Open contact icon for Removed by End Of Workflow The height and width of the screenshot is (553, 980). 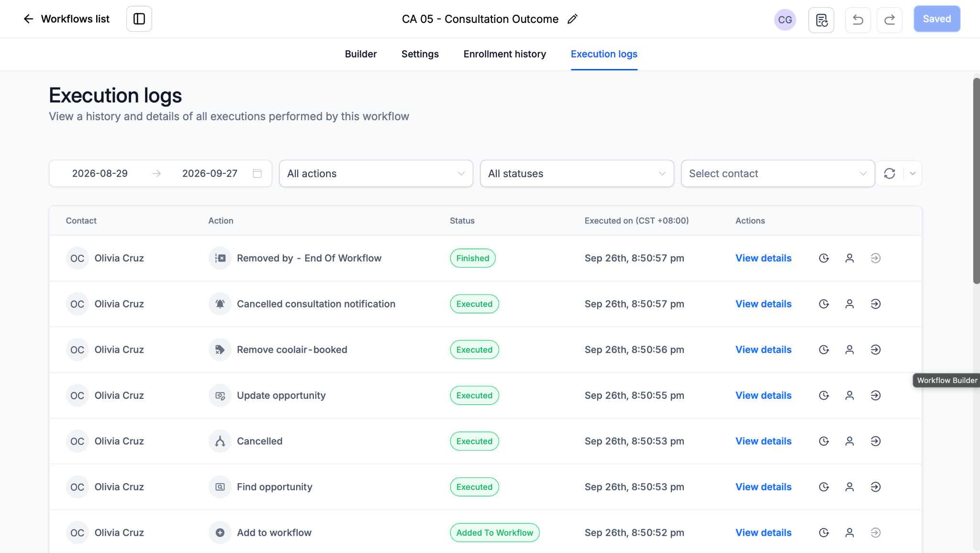coord(849,258)
